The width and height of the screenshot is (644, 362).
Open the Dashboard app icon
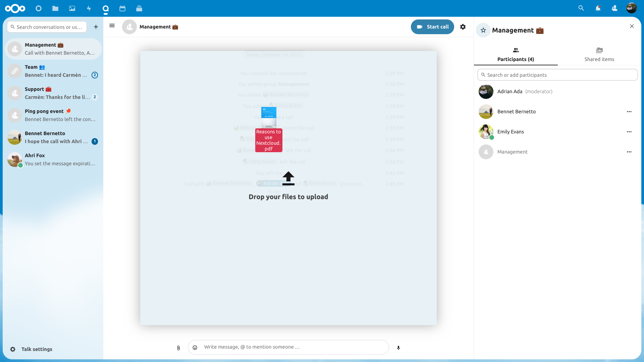(39, 8)
